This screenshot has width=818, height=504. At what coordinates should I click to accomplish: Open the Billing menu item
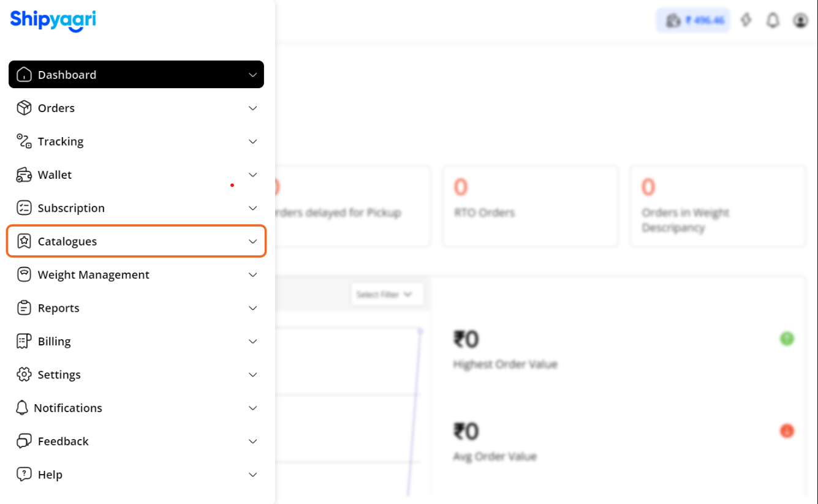coord(136,341)
